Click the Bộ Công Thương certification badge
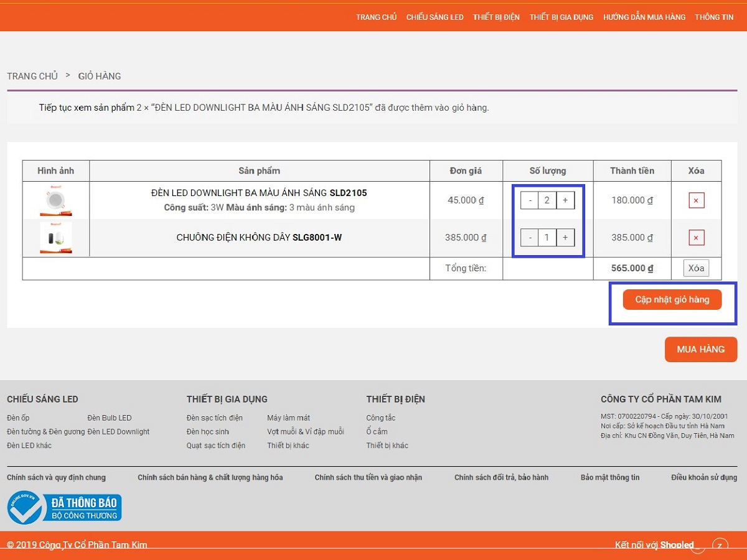Screen dimensions: 747x560 (65, 508)
